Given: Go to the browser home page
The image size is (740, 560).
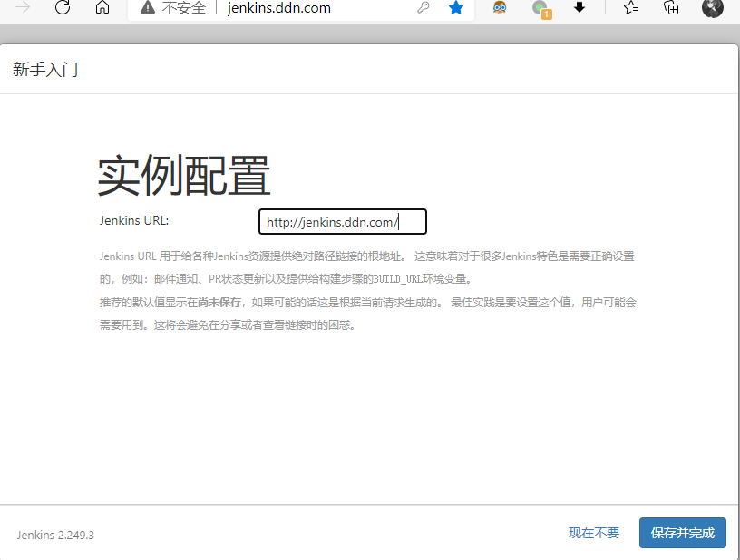Looking at the screenshot, I should point(102,7).
